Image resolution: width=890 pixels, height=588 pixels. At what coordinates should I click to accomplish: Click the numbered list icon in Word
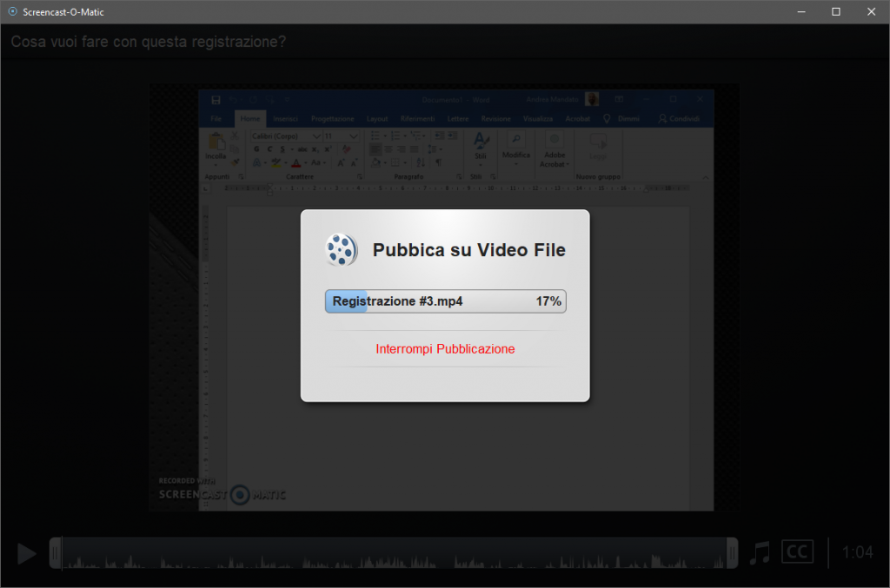[395, 135]
